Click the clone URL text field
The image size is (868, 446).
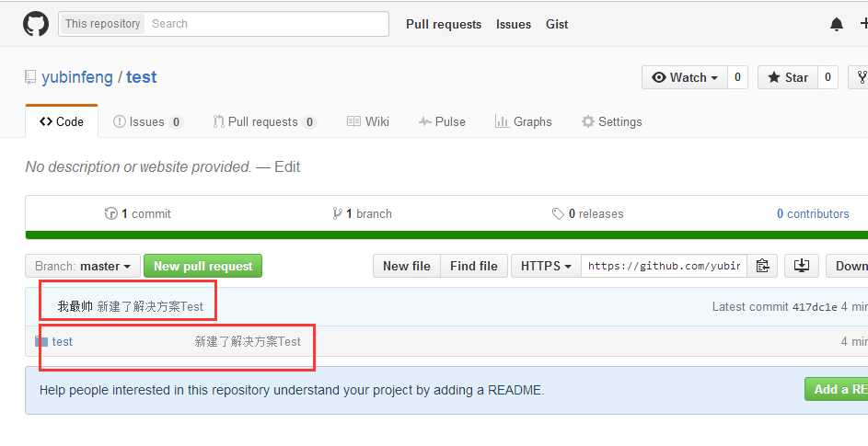pyautogui.click(x=665, y=266)
